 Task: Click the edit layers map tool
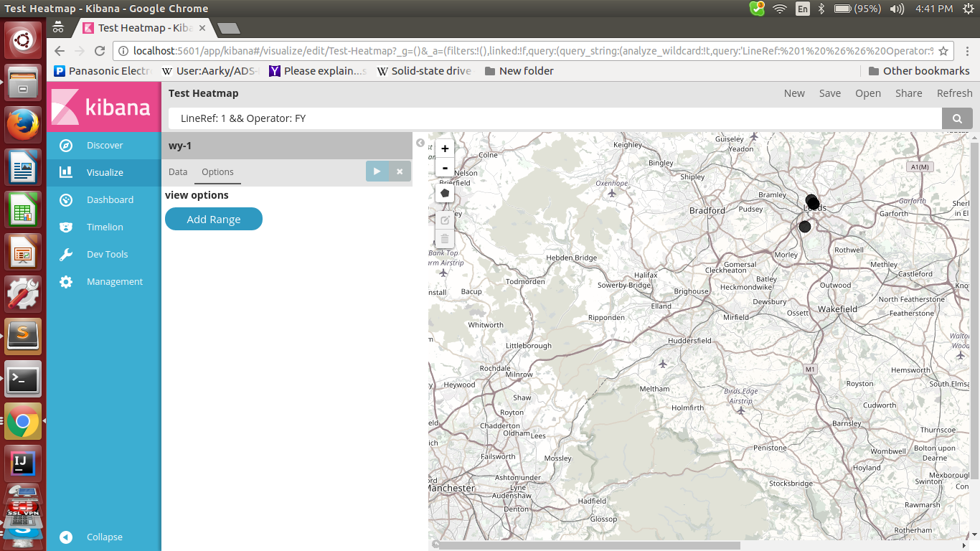445,220
